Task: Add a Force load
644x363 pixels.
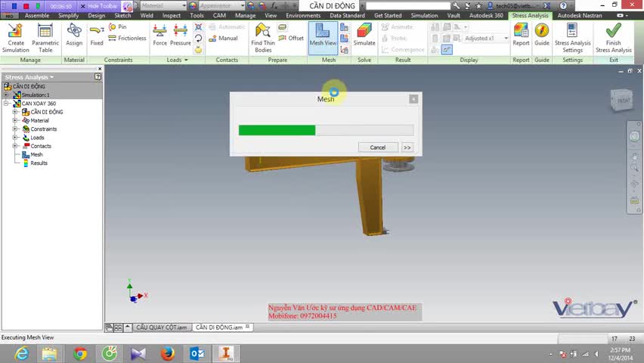Action: pos(159,35)
